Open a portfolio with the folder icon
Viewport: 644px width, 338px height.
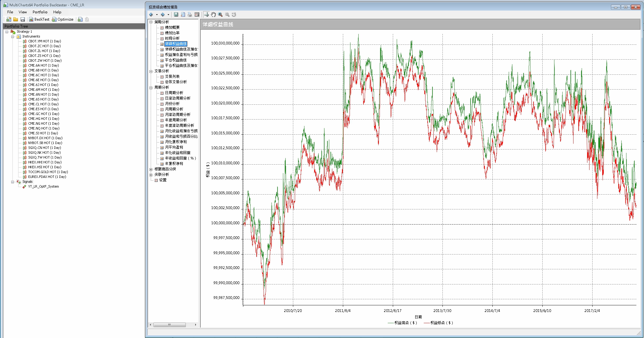15,19
